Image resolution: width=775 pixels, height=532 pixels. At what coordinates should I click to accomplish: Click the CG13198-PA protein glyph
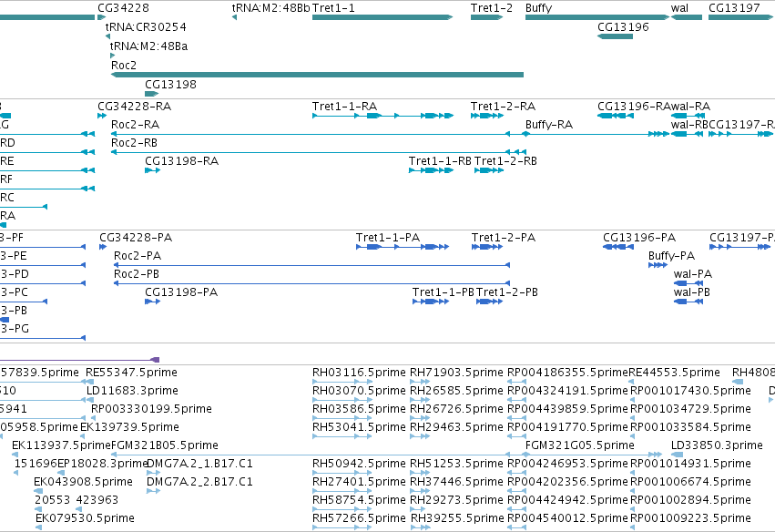point(153,302)
